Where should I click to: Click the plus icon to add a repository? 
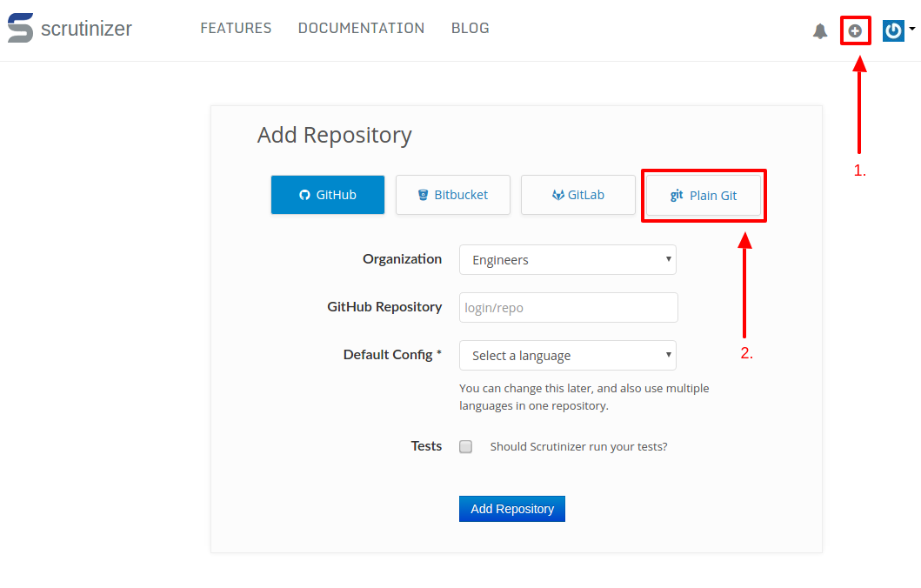(855, 30)
